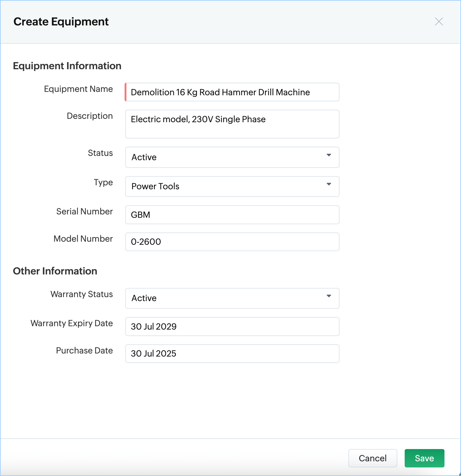This screenshot has width=461, height=476.
Task: Select the Serial Number field containing GBM
Action: [232, 215]
